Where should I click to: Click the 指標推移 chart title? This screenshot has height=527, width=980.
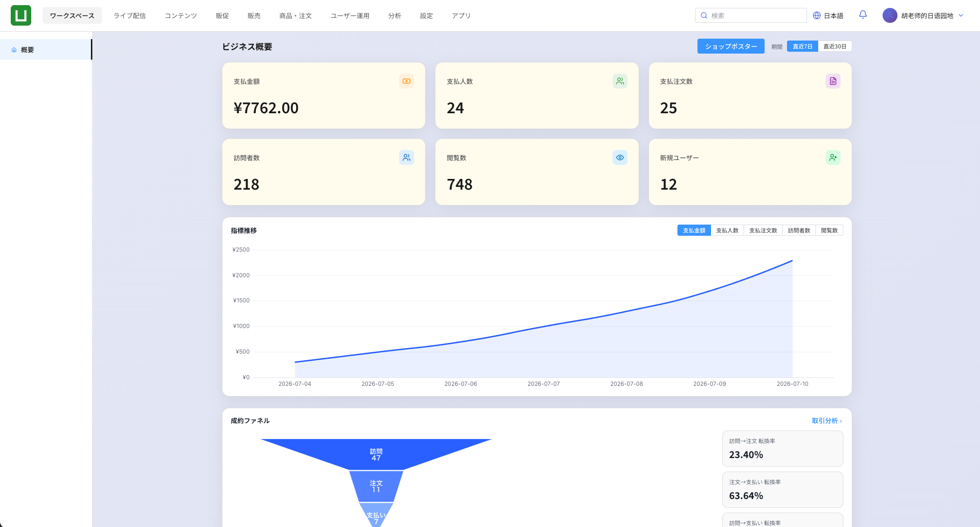(x=244, y=231)
